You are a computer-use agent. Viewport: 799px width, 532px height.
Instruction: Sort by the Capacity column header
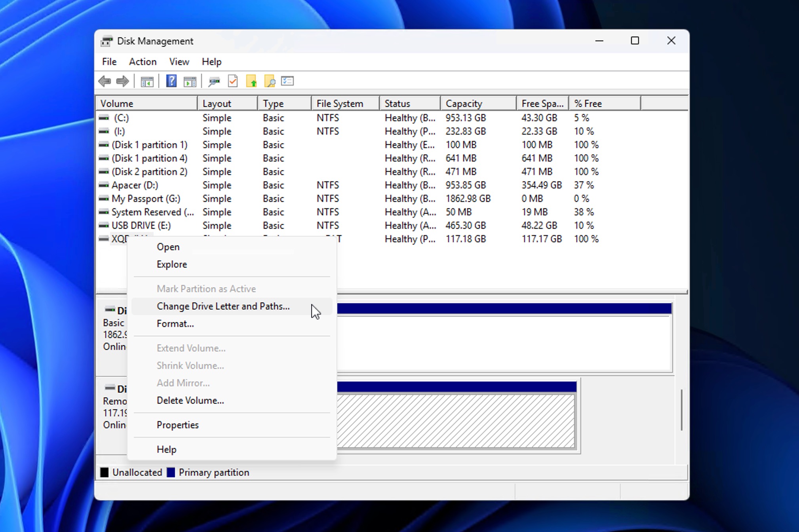pyautogui.click(x=464, y=104)
